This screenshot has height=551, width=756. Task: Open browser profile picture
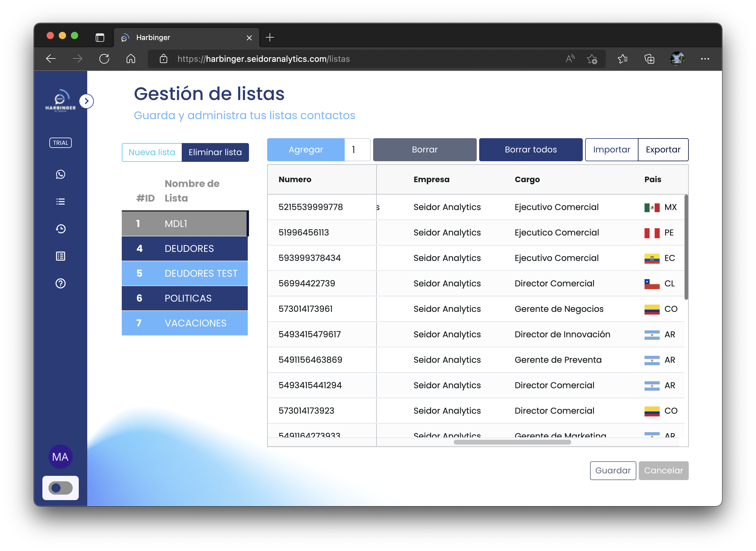pyautogui.click(x=677, y=59)
